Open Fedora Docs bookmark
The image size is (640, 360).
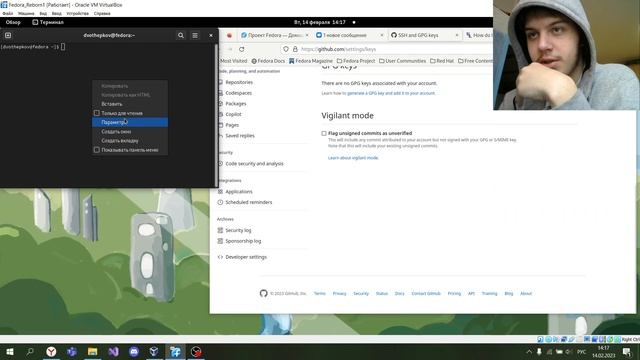(x=268, y=61)
